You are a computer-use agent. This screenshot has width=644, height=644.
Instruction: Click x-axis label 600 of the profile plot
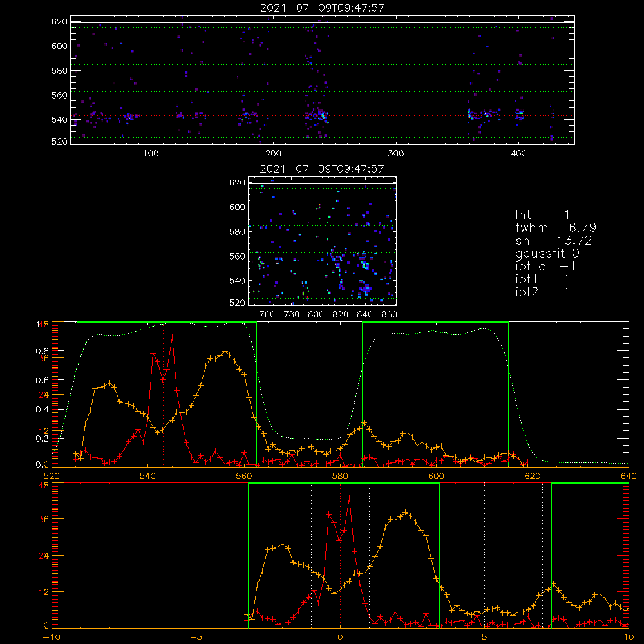pyautogui.click(x=436, y=476)
